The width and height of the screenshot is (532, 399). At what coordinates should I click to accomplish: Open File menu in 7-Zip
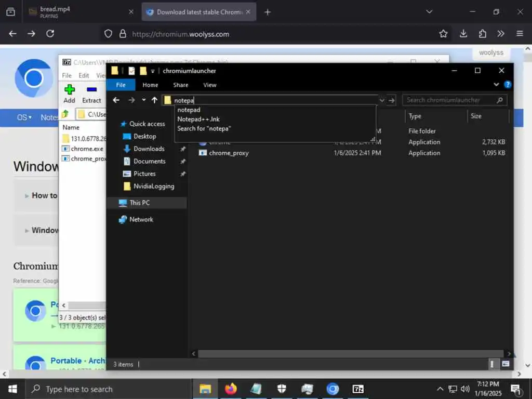(x=66, y=75)
